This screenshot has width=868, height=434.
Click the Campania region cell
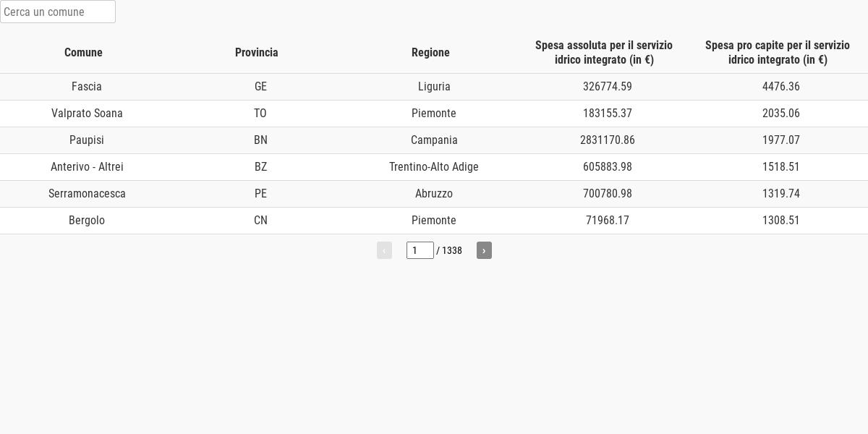point(434,140)
